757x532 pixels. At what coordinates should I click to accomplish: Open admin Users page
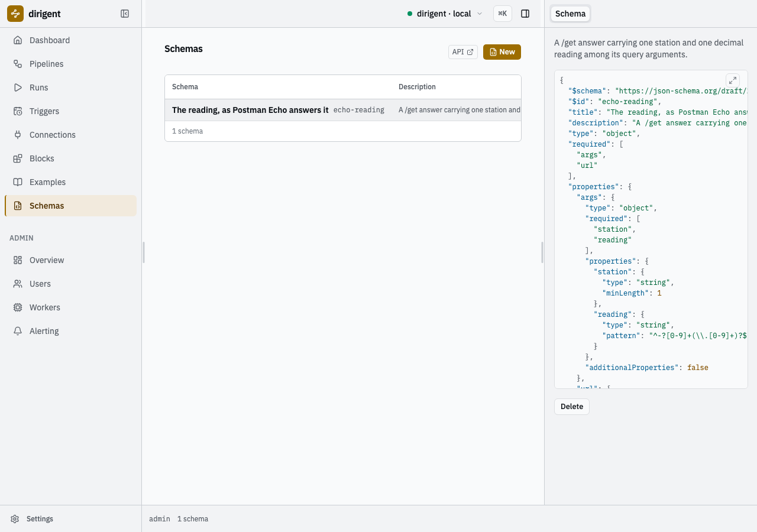(x=70, y=284)
